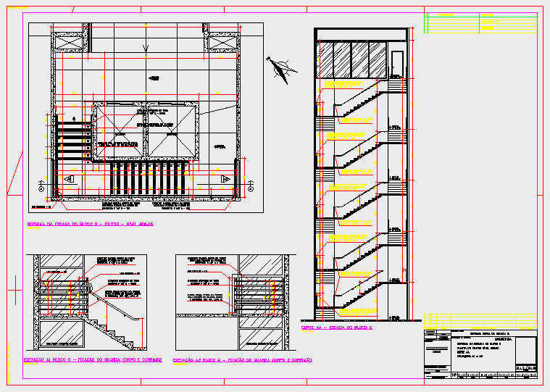
Task: Select the 'REFORMA DA ESCADA' plan title
Action: point(90,224)
